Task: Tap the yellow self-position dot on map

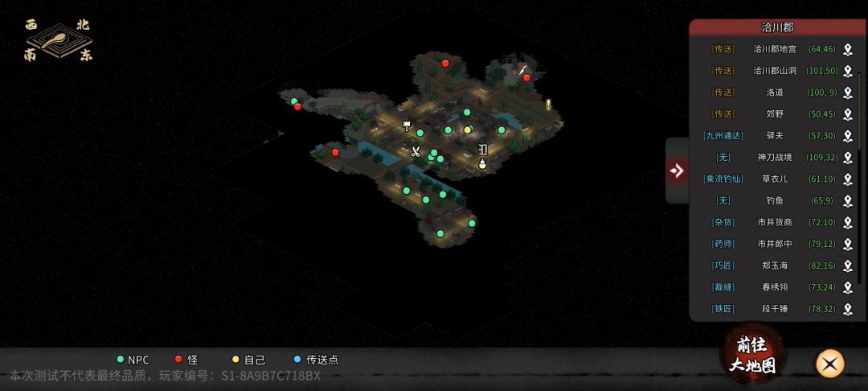Action: (x=468, y=130)
